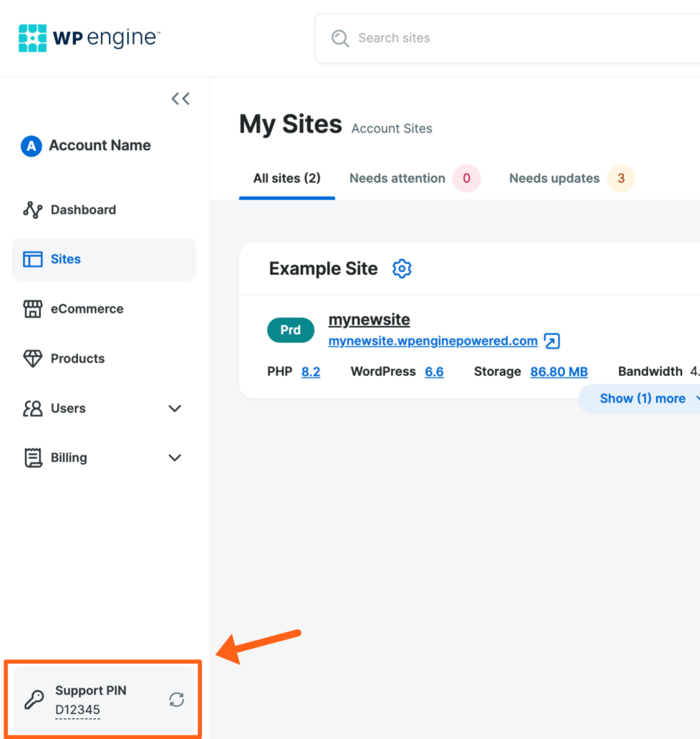This screenshot has width=700, height=739.
Task: Click the Support PIN key icon
Action: click(33, 699)
